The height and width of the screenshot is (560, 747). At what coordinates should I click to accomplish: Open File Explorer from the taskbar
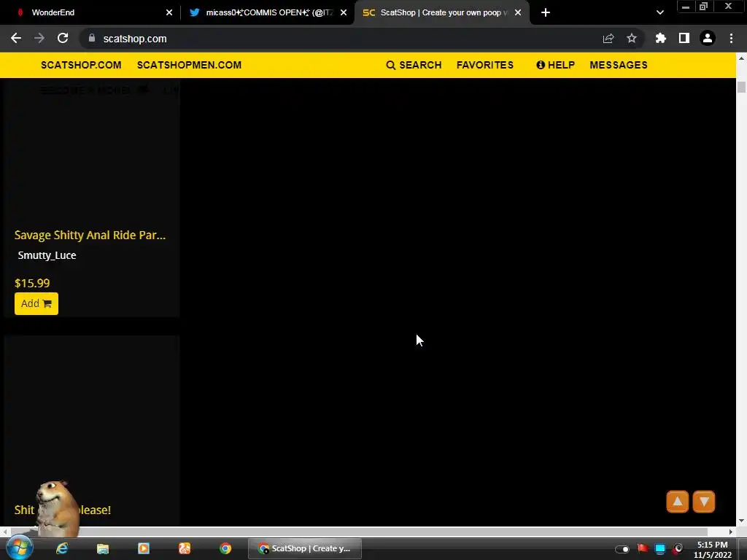click(x=103, y=548)
